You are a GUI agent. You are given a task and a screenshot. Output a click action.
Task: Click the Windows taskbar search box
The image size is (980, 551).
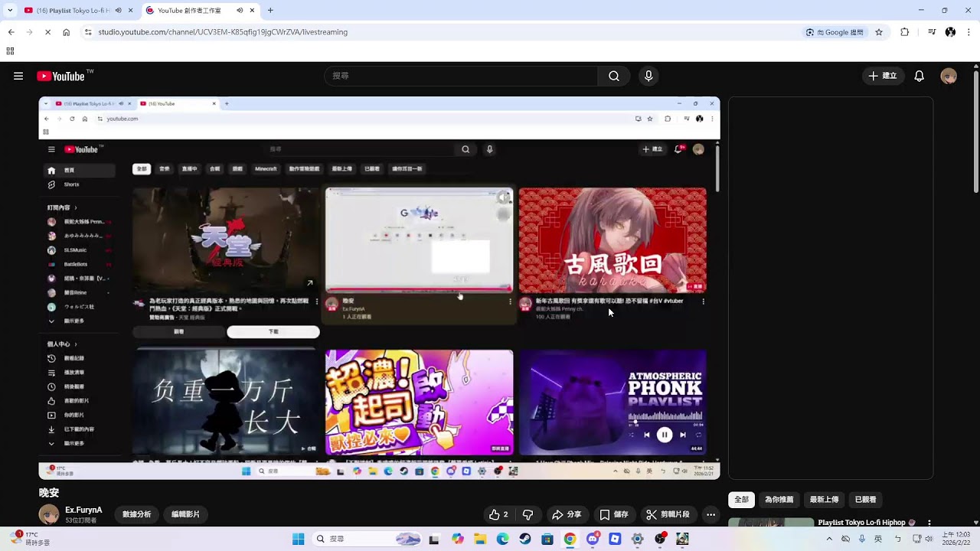[368, 539]
